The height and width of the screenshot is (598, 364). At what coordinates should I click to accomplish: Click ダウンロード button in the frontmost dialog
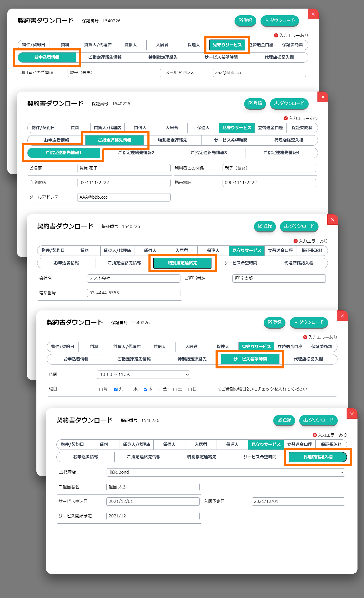point(318,420)
